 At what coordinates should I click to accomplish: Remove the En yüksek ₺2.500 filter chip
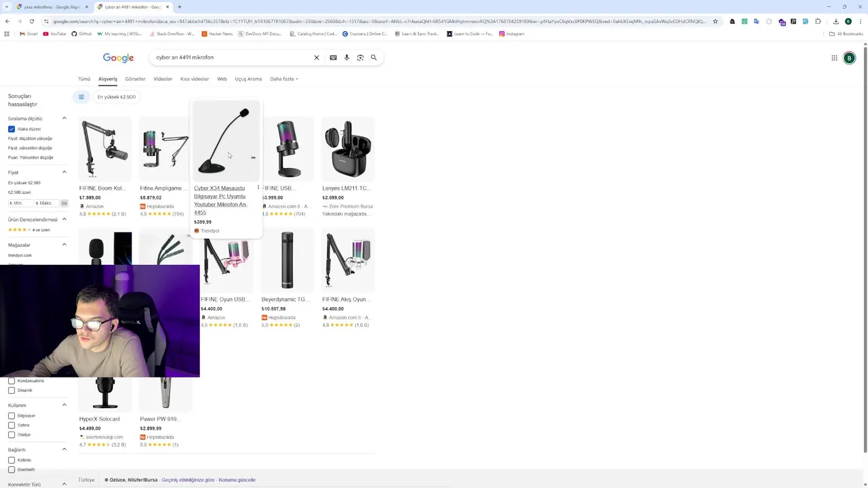117,97
